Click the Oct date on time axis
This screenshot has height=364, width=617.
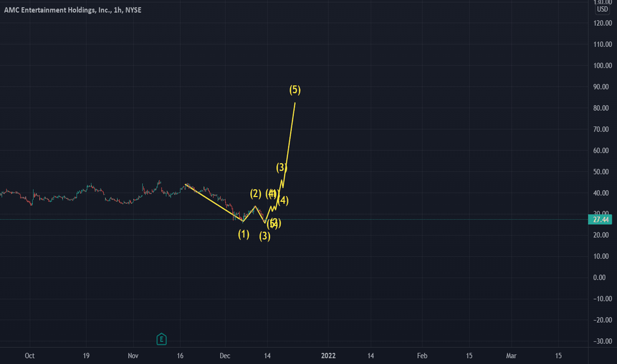[x=30, y=356]
